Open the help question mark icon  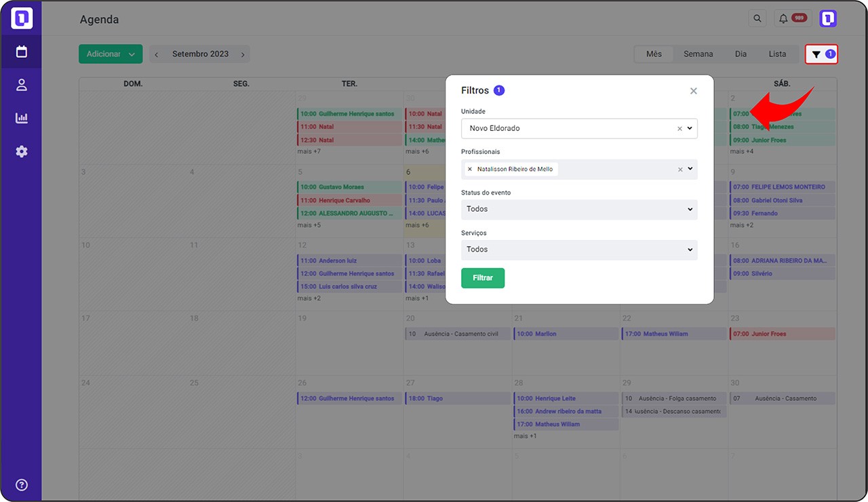[22, 484]
